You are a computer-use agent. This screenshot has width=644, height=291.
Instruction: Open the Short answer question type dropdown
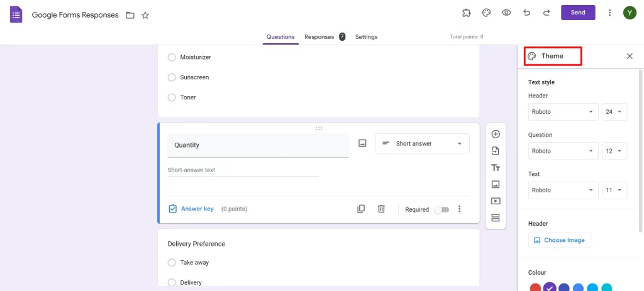pyautogui.click(x=422, y=144)
